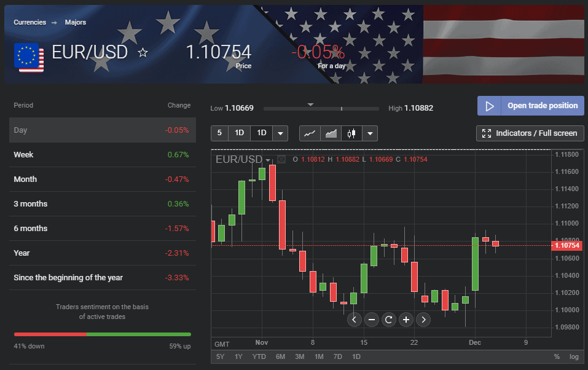Image resolution: width=588 pixels, height=370 pixels.
Task: Zoom out with the minus icon
Action: (x=371, y=320)
